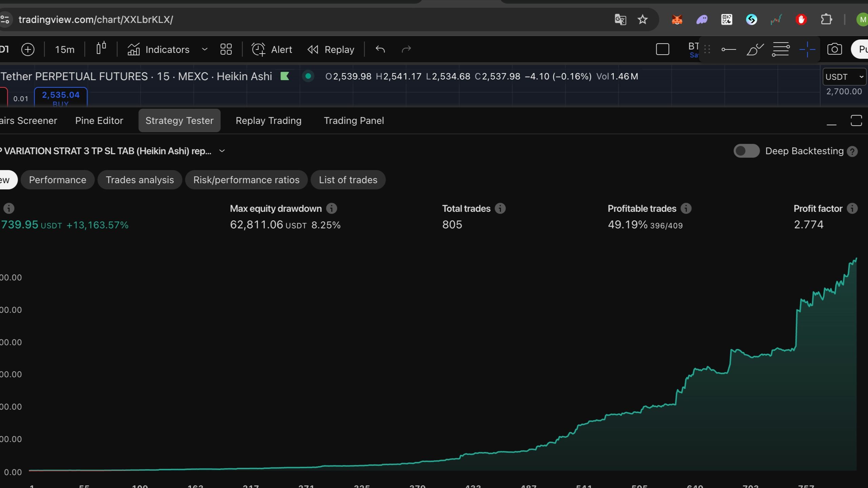The height and width of the screenshot is (488, 868).
Task: Open the Performance section
Action: (x=58, y=180)
